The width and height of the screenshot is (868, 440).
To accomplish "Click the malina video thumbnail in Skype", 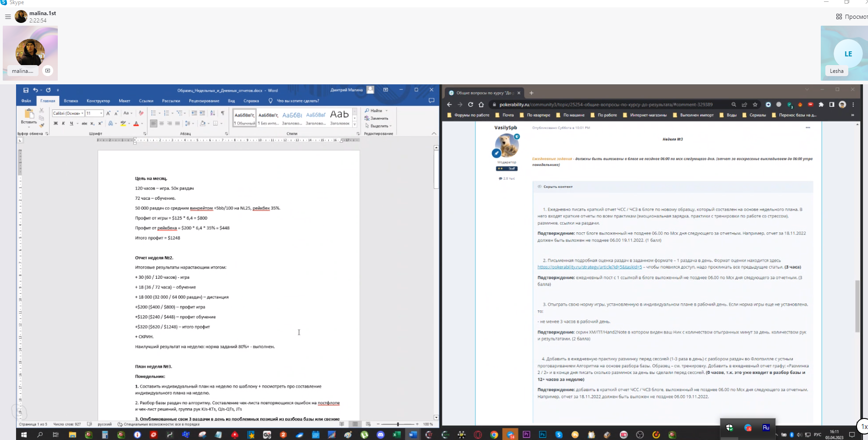I will (30, 53).
